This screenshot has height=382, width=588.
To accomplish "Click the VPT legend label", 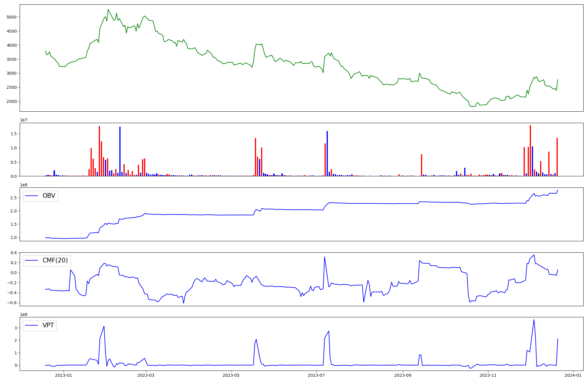I will tap(48, 325).
